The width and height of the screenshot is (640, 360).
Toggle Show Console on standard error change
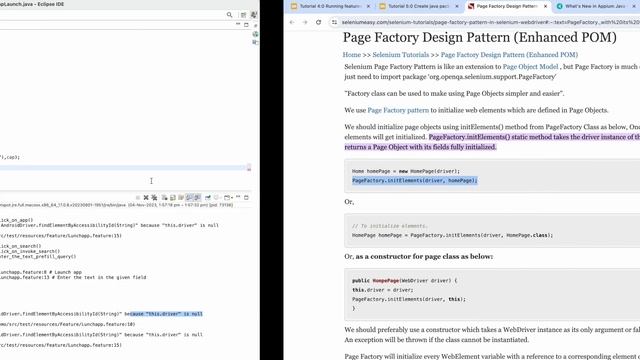[197, 198]
